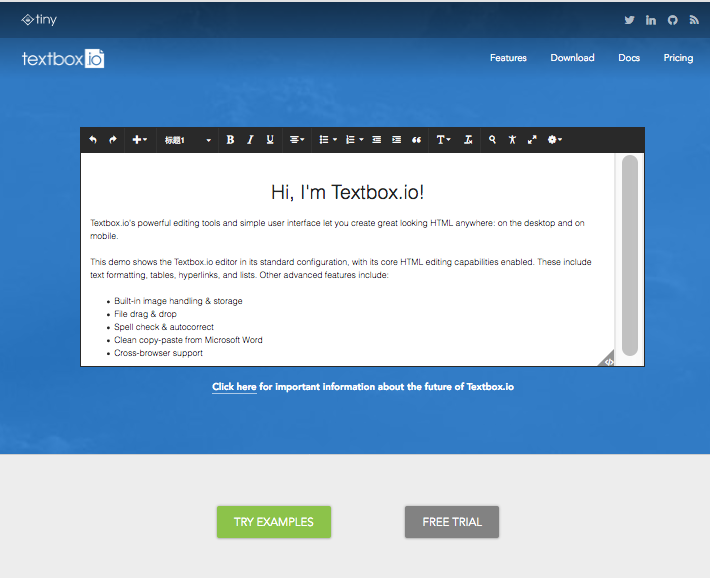
Task: Open the Twitter icon in header
Action: 629,20
